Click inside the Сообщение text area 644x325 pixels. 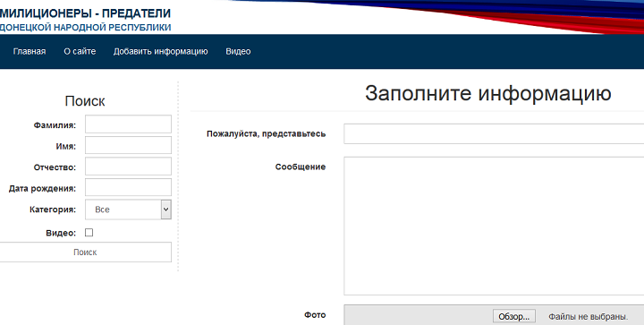click(x=494, y=226)
